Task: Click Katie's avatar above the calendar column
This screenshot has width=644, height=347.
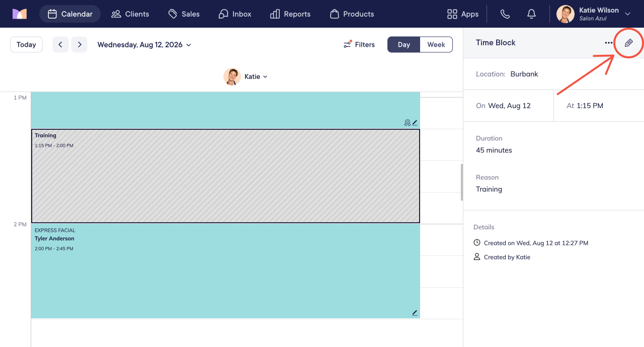Action: 232,76
